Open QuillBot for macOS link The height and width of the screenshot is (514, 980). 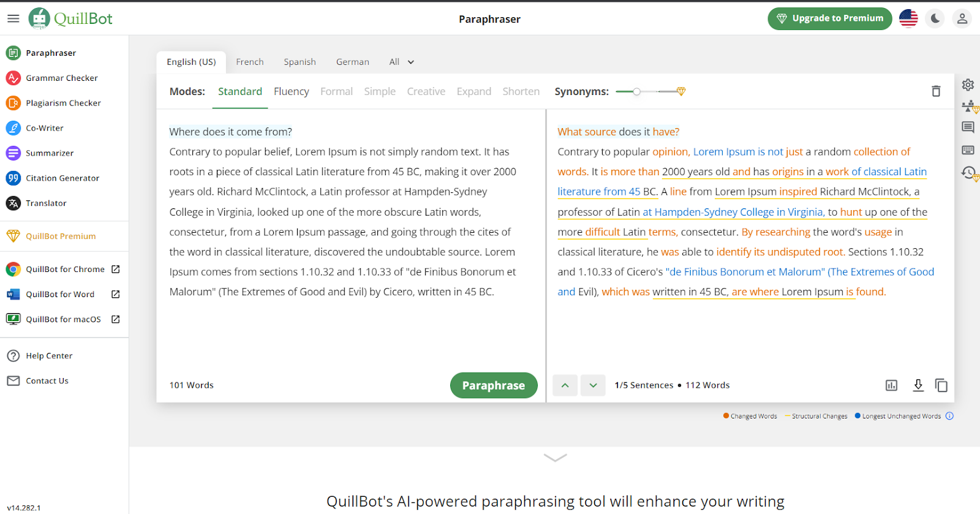64,319
